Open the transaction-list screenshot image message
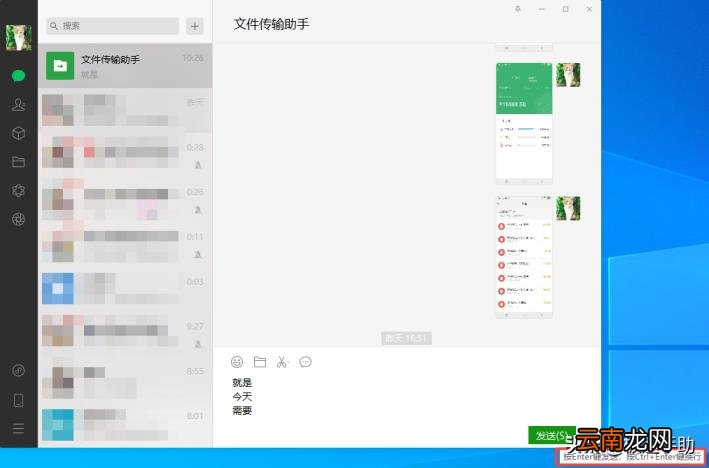 point(524,257)
